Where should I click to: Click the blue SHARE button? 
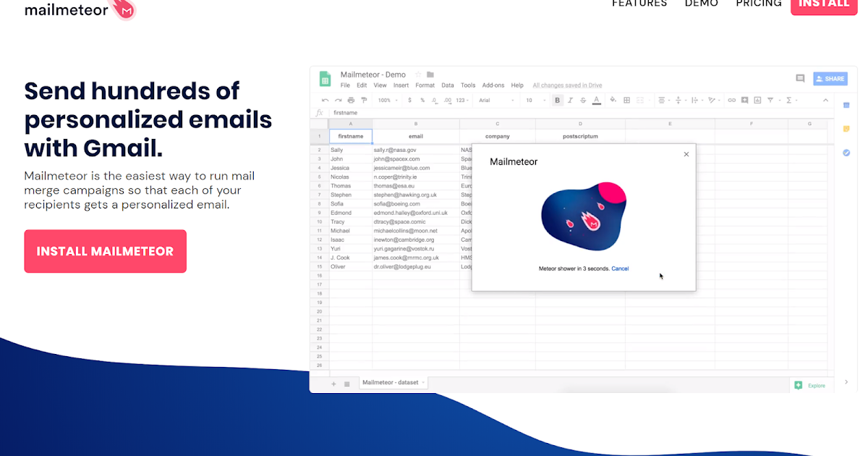click(830, 78)
